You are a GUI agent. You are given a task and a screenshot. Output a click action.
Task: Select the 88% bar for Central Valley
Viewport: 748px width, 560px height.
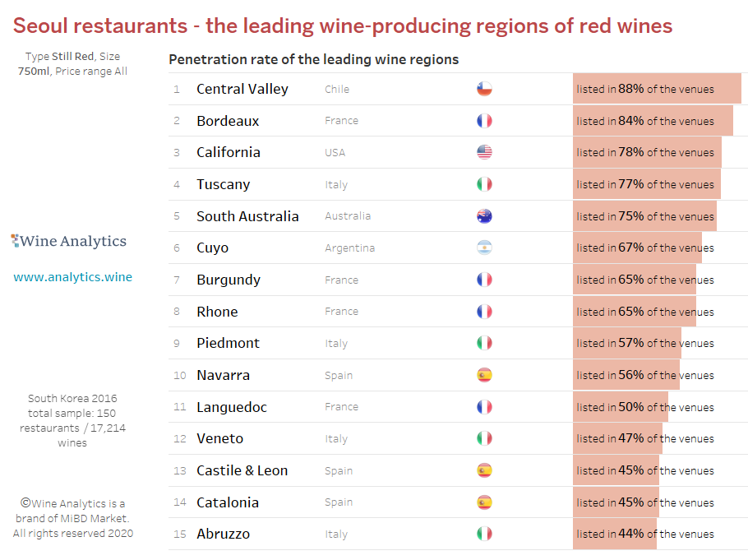click(657, 88)
